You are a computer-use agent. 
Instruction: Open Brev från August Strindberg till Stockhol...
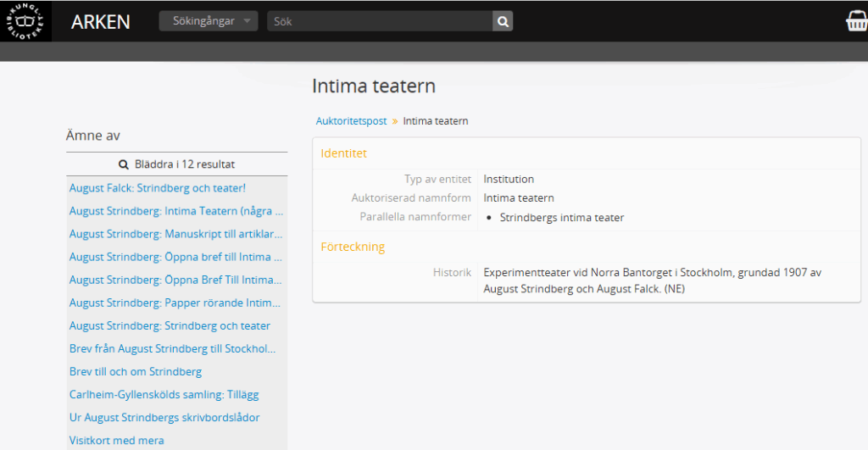[x=172, y=348]
